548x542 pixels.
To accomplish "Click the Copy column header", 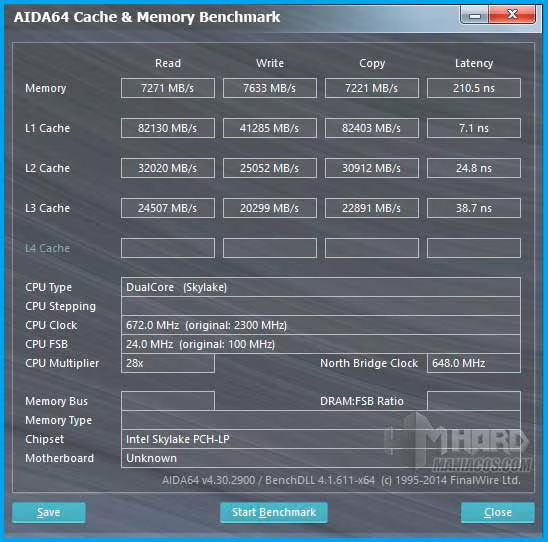I will [x=372, y=64].
